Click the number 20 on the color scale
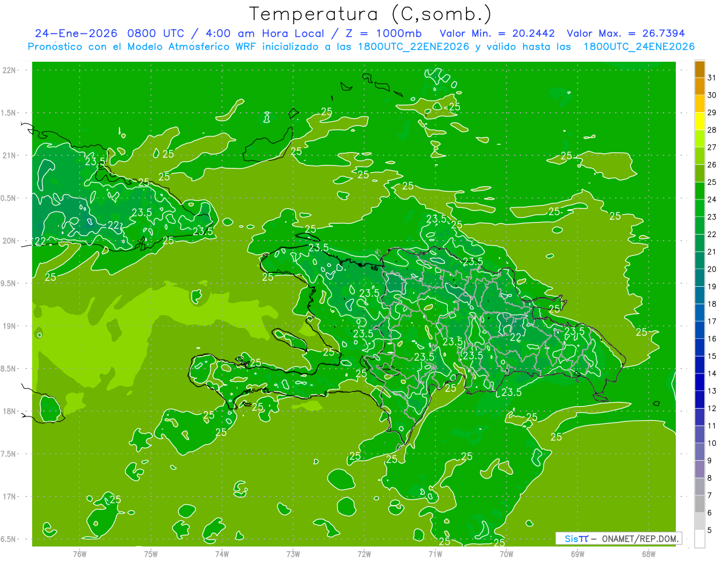 tap(712, 269)
